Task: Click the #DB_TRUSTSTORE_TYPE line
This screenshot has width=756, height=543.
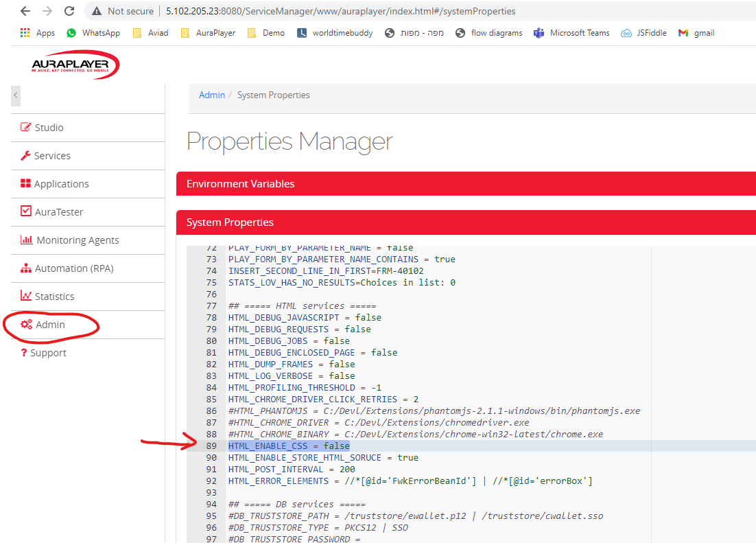Action: point(318,528)
